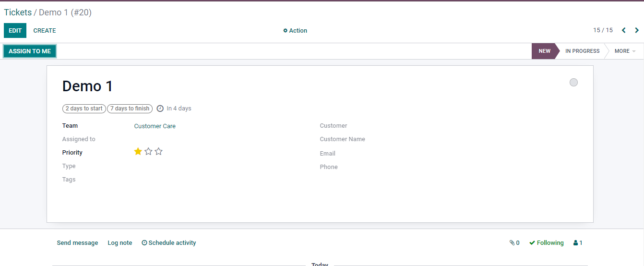Toggle the Following subscription
The height and width of the screenshot is (266, 644).
tap(547, 243)
